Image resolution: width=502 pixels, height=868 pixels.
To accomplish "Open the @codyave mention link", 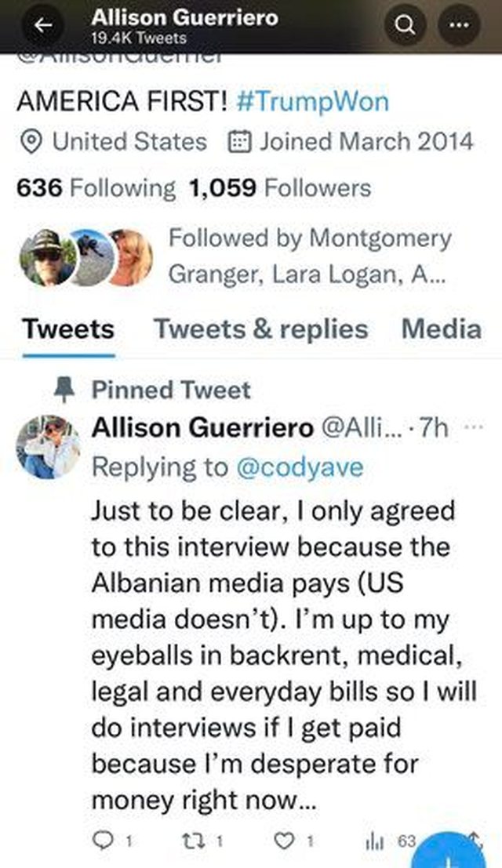I will pyautogui.click(x=300, y=468).
